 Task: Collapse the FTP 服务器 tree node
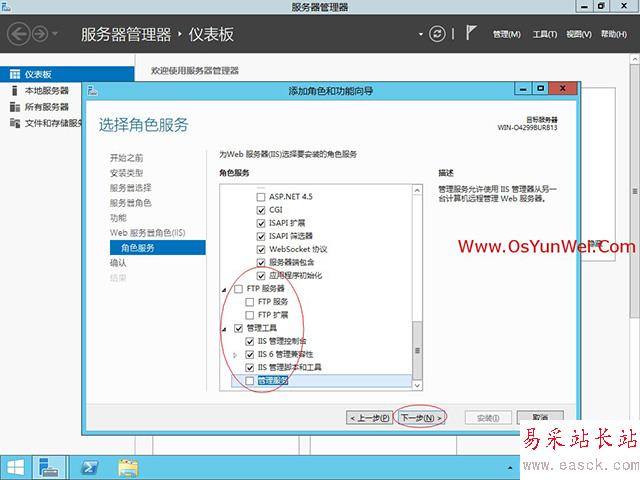pos(224,290)
